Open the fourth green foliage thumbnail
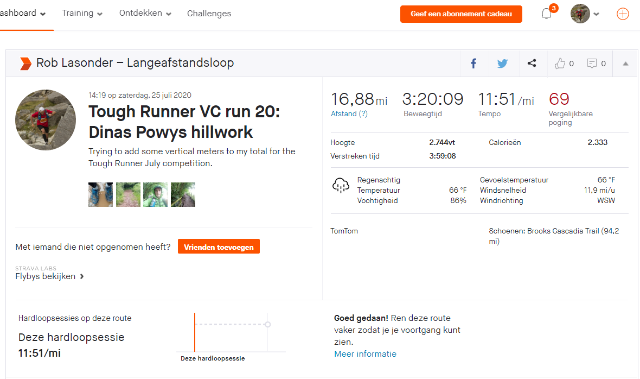 pos(183,195)
